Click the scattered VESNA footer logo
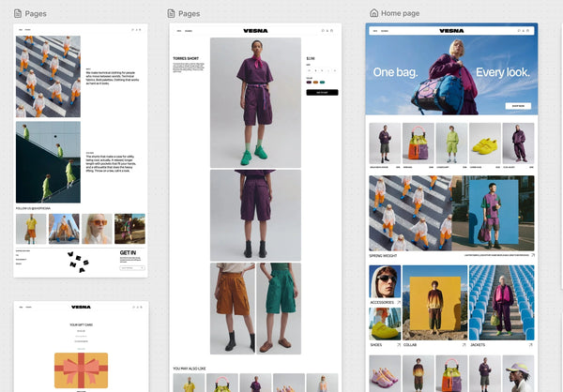This screenshot has width=563, height=392. pyautogui.click(x=78, y=262)
